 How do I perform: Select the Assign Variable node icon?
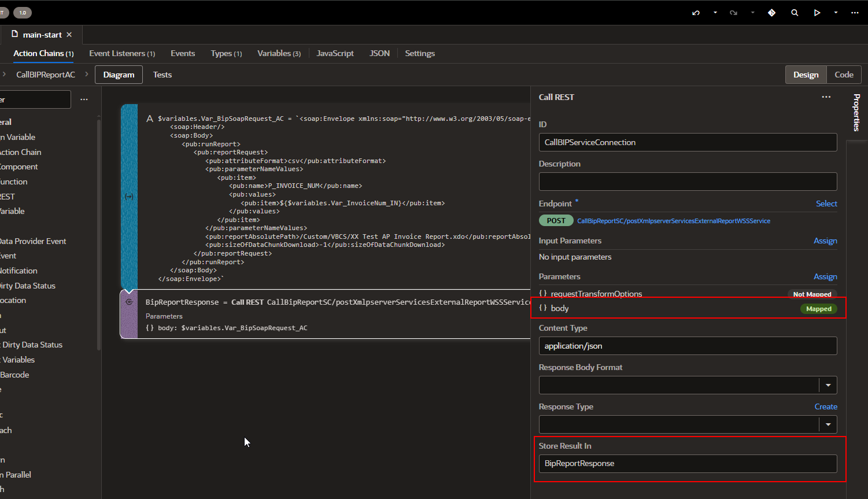(129, 197)
